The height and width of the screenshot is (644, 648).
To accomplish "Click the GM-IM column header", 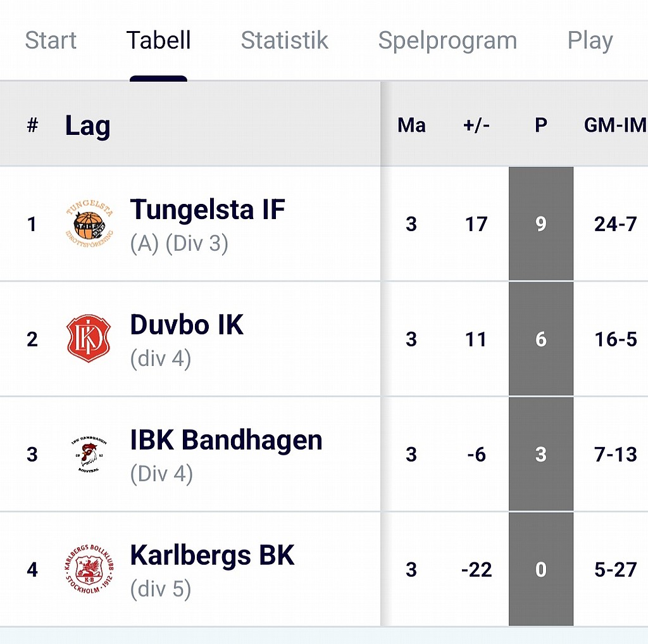I will click(x=615, y=125).
